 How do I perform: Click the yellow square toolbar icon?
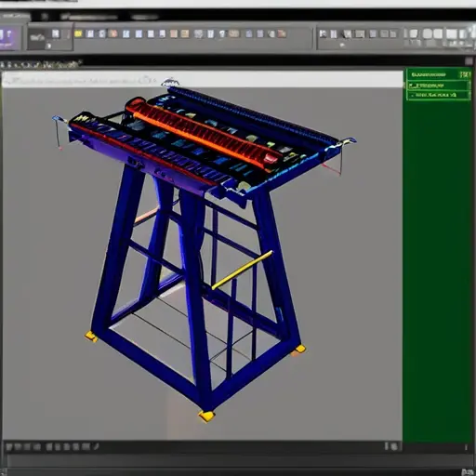[78, 33]
